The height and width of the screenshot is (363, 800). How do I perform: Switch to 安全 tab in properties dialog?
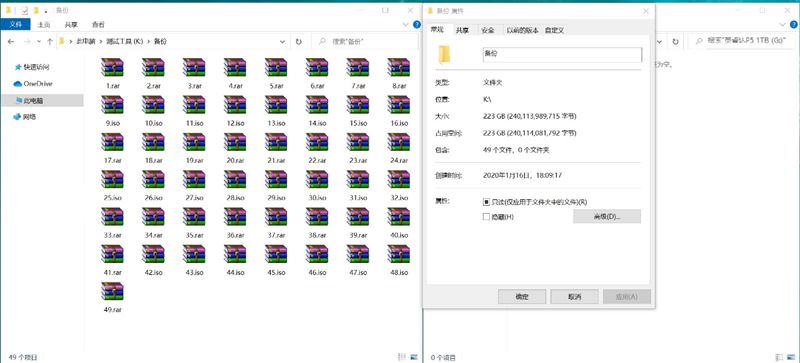pos(488,31)
